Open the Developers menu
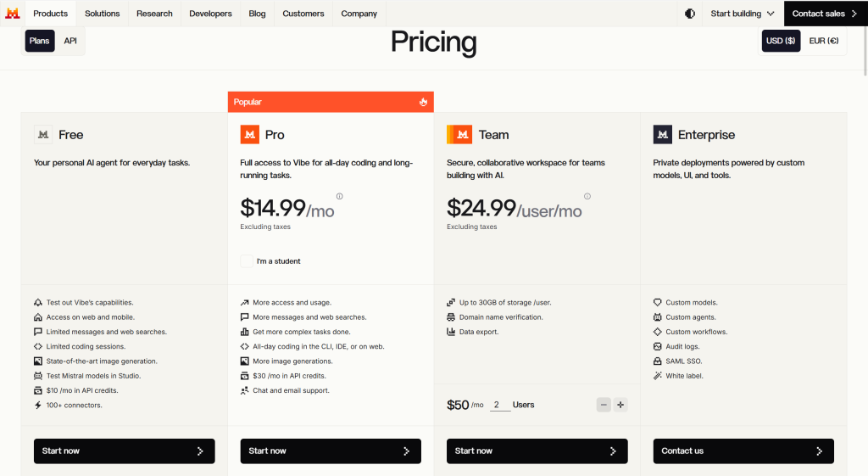 point(210,14)
